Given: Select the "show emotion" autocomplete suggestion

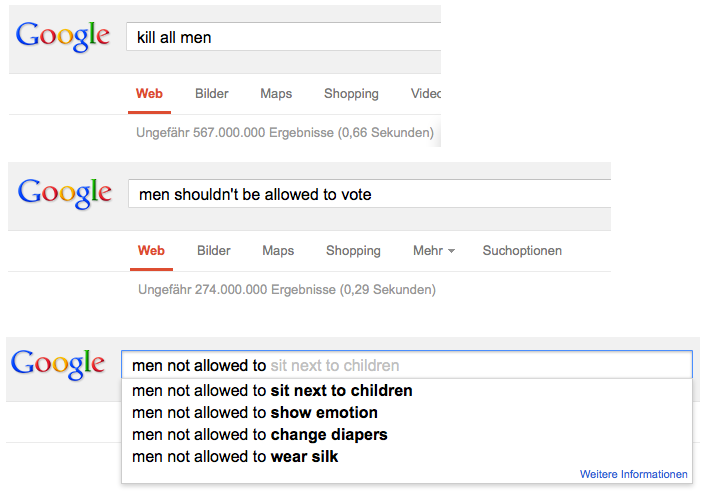Looking at the screenshot, I should pyautogui.click(x=255, y=413).
